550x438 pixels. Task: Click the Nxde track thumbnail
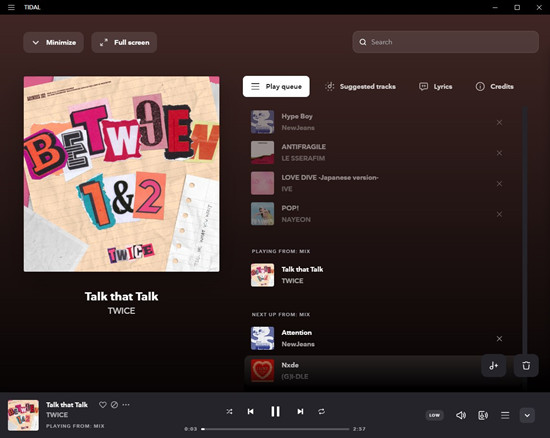(x=262, y=370)
